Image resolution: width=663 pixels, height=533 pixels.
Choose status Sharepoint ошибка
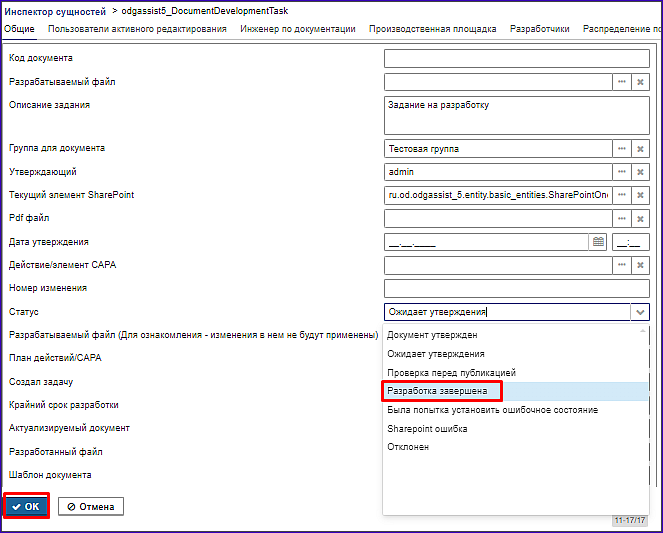[515, 429]
